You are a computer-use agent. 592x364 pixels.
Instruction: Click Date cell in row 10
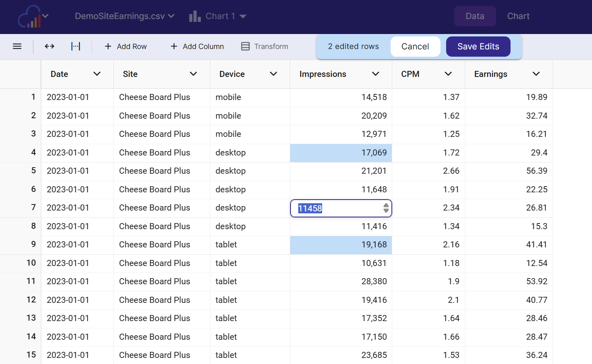coord(77,263)
